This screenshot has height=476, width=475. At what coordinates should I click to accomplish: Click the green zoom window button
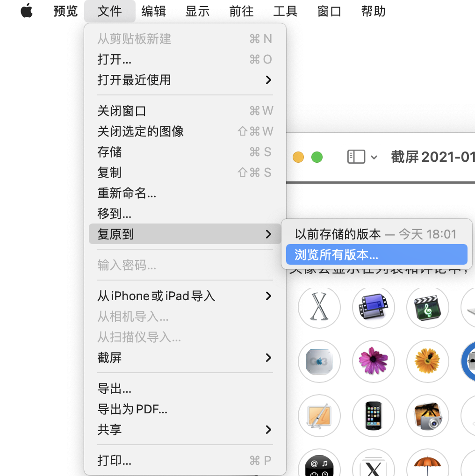click(317, 157)
